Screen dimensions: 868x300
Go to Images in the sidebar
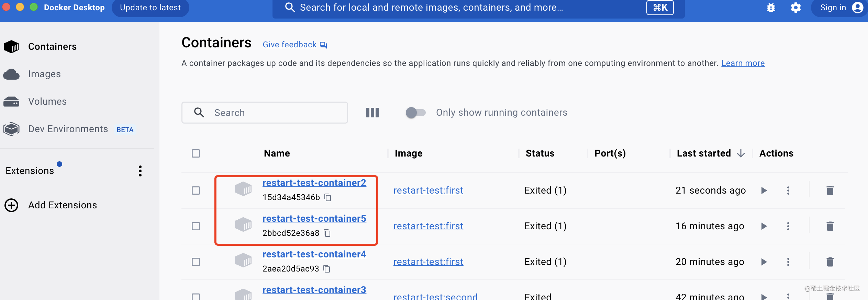coord(44,74)
